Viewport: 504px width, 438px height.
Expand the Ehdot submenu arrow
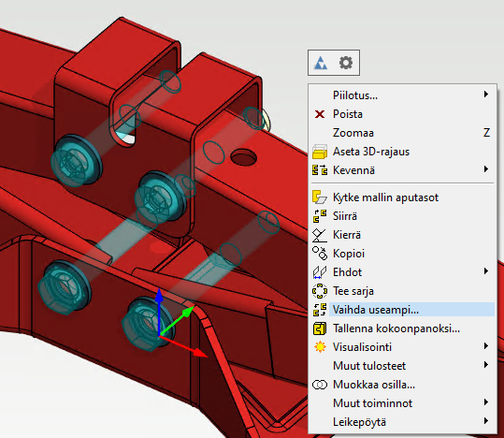click(x=486, y=271)
